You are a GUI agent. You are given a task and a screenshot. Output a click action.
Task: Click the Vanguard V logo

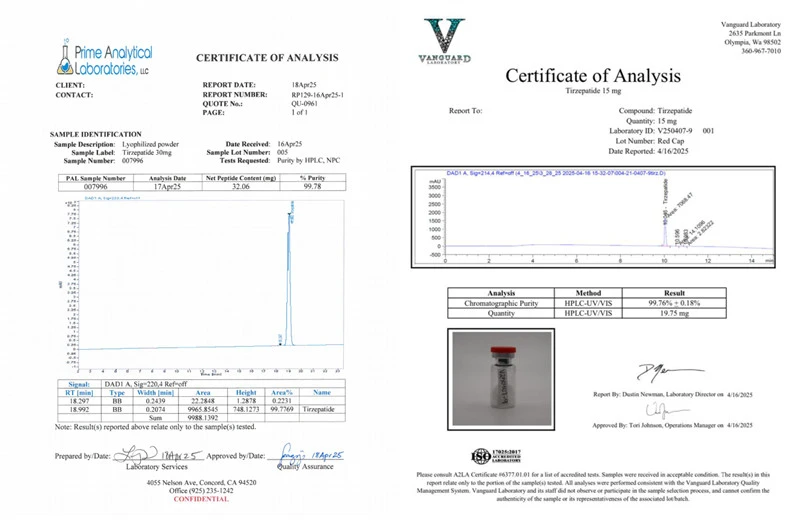tap(444, 41)
